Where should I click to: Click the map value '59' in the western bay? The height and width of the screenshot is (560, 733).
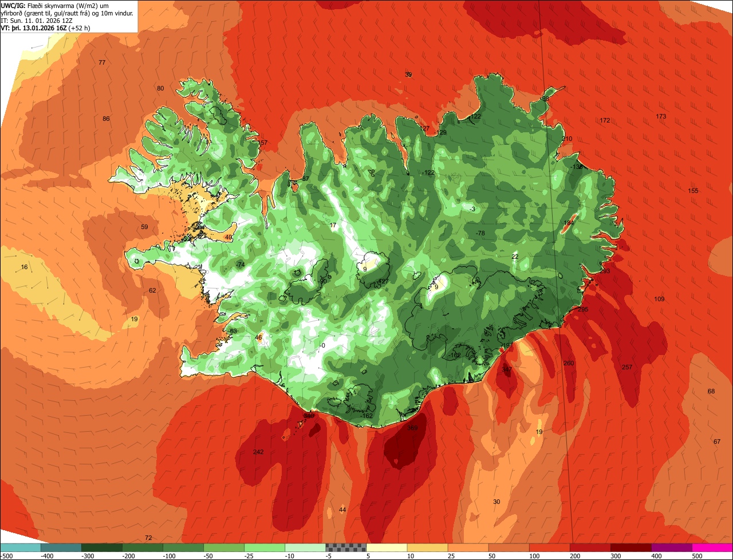point(144,227)
